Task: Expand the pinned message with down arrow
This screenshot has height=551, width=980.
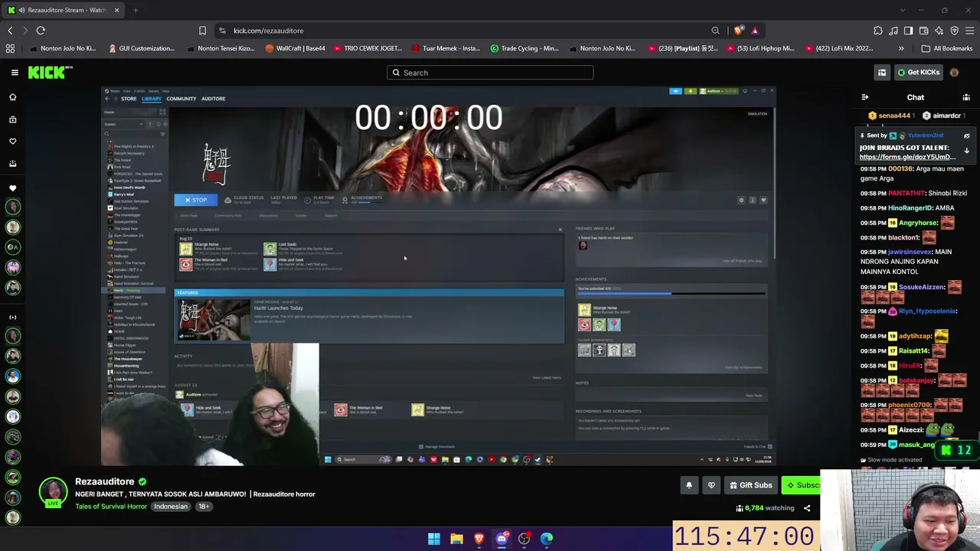Action: (x=966, y=151)
